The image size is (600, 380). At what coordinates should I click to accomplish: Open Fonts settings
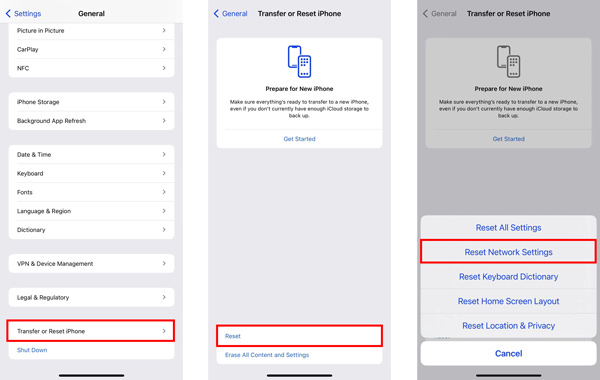pyautogui.click(x=91, y=192)
